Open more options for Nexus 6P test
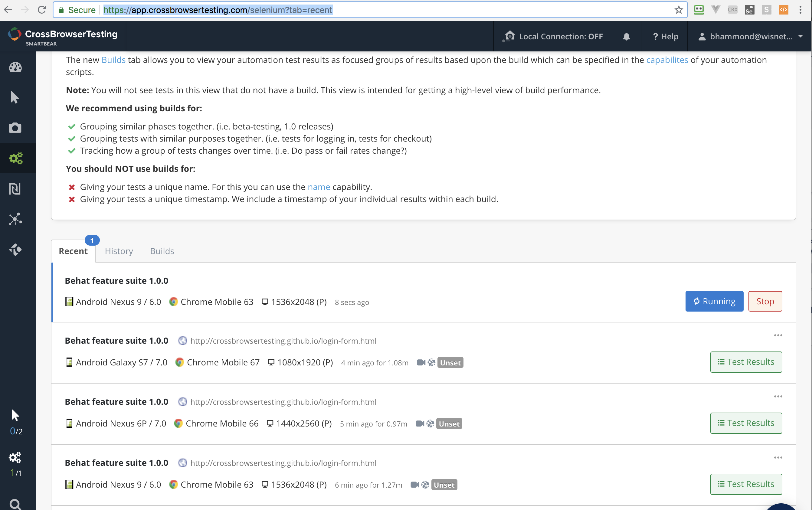Image resolution: width=812 pixels, height=510 pixels. [778, 396]
